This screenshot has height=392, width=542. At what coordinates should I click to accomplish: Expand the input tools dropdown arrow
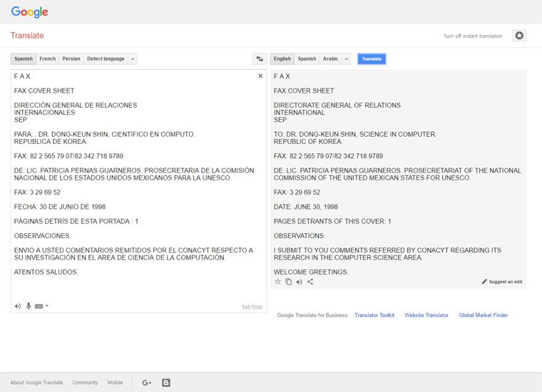[47, 306]
